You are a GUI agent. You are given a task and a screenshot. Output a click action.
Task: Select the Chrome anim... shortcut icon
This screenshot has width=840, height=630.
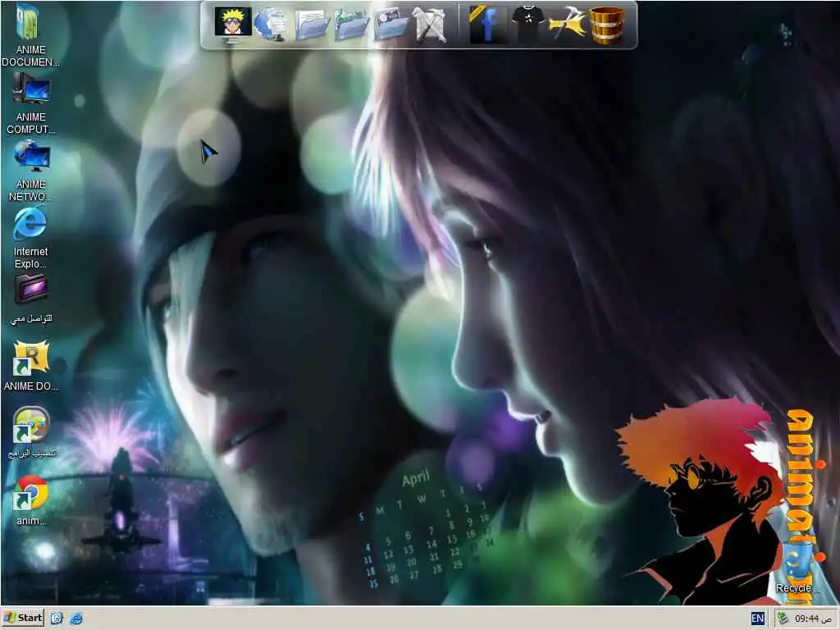tap(30, 500)
